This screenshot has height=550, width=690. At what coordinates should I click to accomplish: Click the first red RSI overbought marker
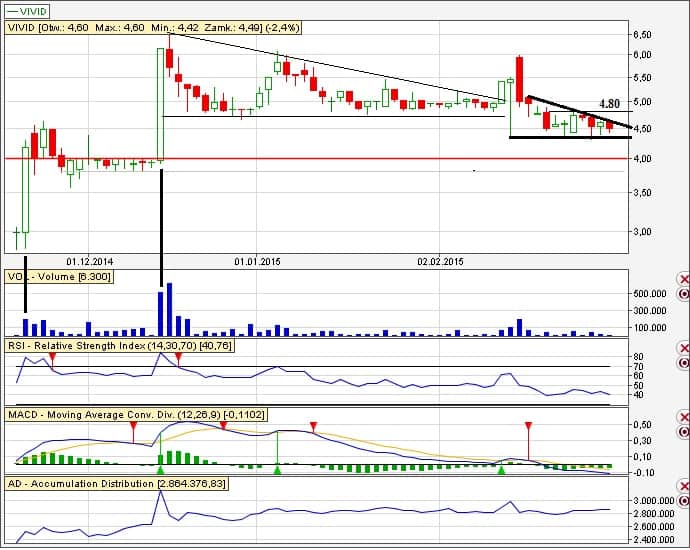point(53,357)
